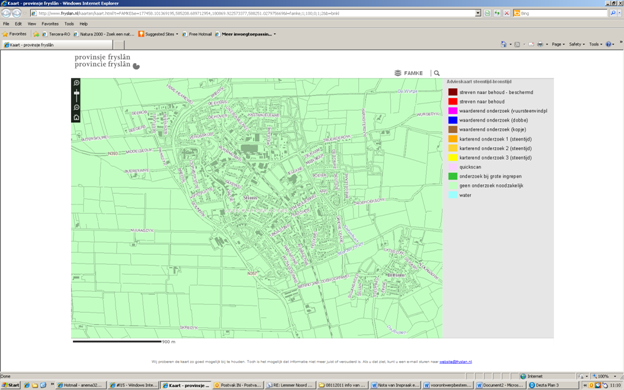Select the Kaart - provinsje fryslân tab
Image resolution: width=624 pixels, height=390 pixels.
tap(56, 45)
